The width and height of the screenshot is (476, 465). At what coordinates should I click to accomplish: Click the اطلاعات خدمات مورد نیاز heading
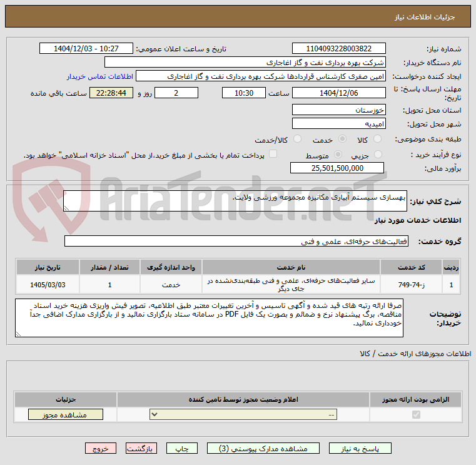coord(418,220)
